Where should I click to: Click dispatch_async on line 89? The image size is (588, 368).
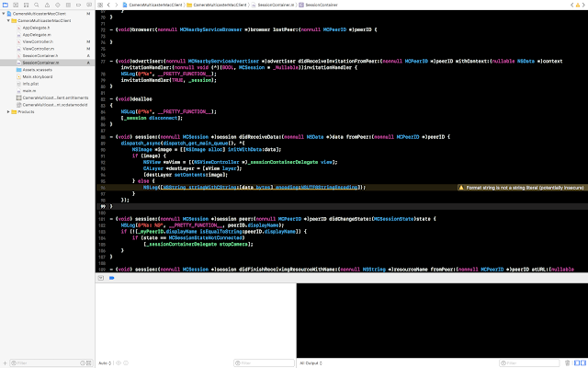[x=140, y=144]
